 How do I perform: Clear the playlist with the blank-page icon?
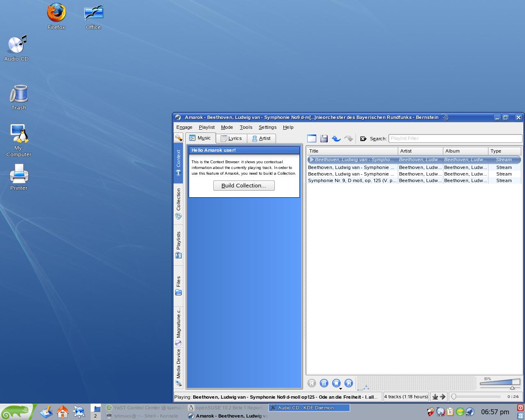pyautogui.click(x=312, y=139)
